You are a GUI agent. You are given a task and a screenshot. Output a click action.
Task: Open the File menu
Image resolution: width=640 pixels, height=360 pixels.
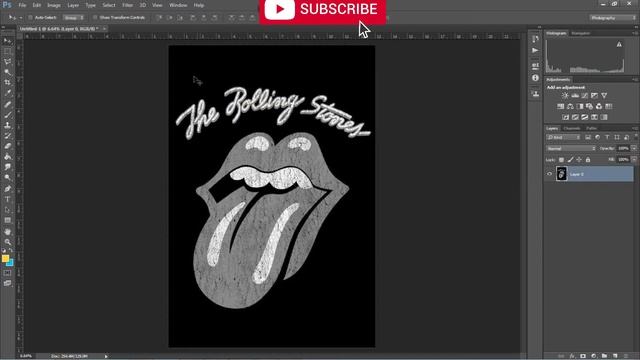22,5
